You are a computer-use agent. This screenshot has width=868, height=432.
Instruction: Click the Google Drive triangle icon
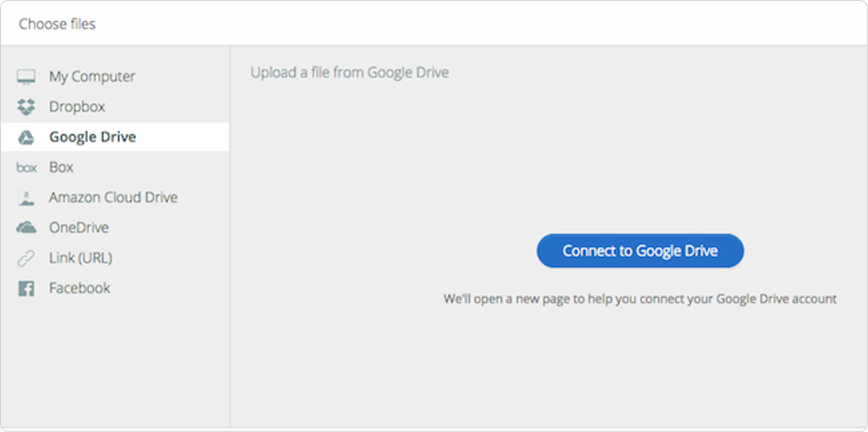pos(26,137)
